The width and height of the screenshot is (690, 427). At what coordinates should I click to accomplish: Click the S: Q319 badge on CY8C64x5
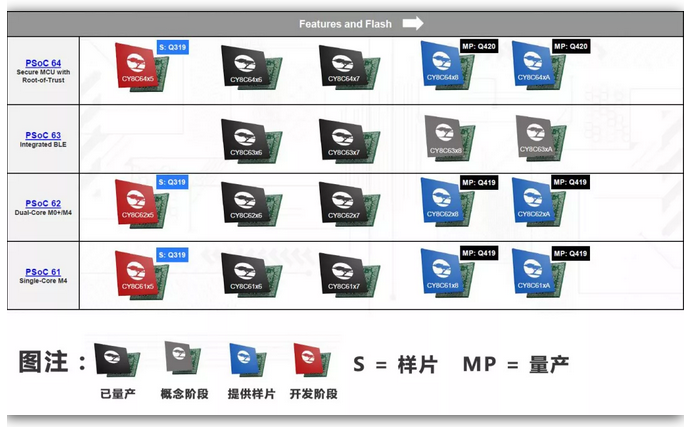point(174,46)
